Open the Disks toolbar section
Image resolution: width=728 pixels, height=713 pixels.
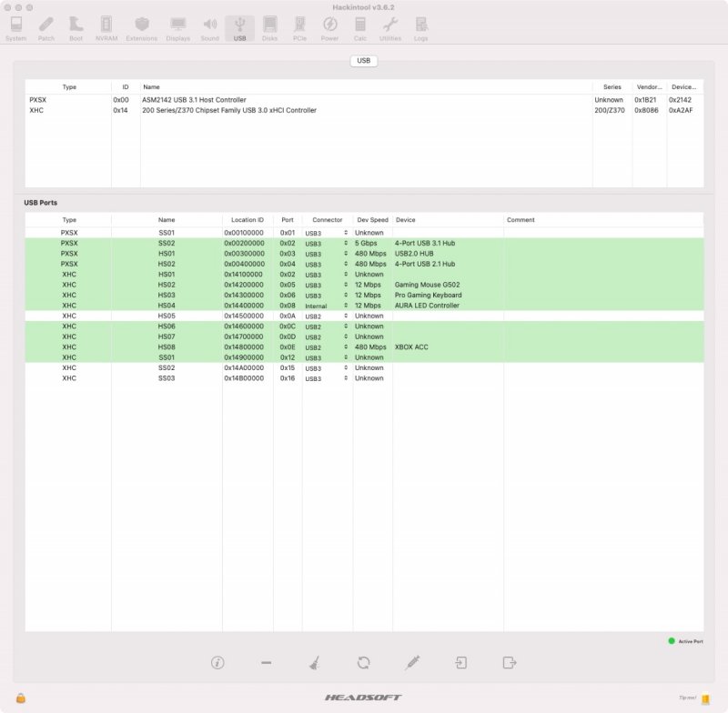[x=269, y=29]
